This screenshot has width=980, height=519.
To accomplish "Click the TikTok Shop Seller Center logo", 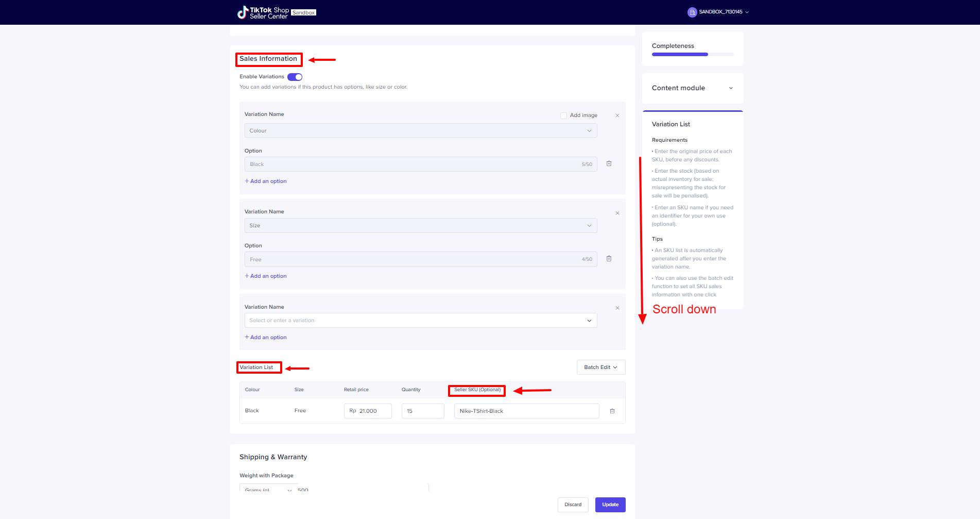I will [x=263, y=12].
